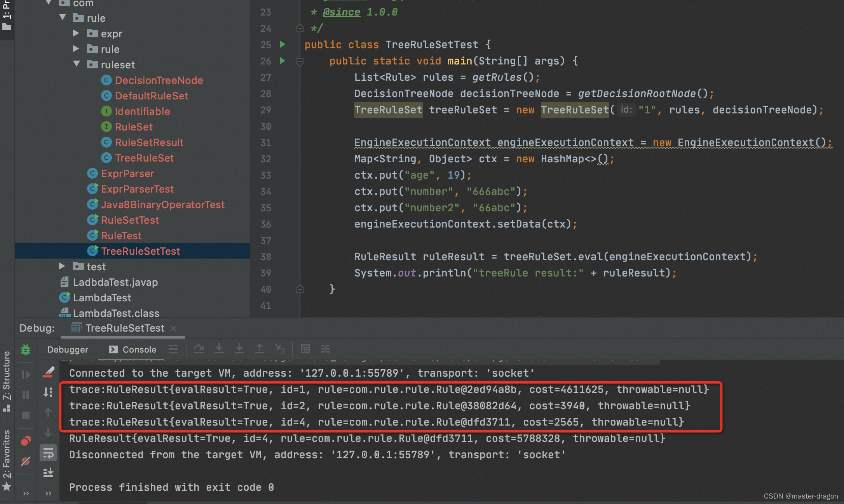Open RuleSetResult class

[x=149, y=143]
